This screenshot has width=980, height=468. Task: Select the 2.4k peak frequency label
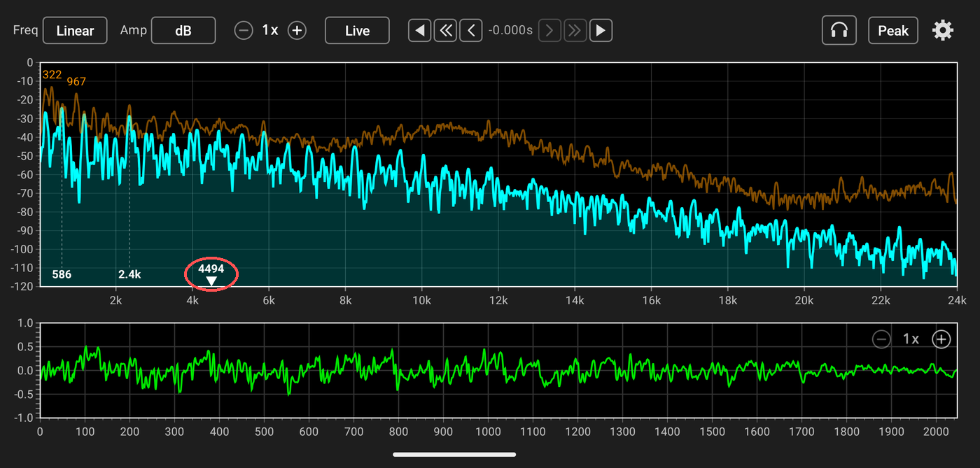point(129,274)
